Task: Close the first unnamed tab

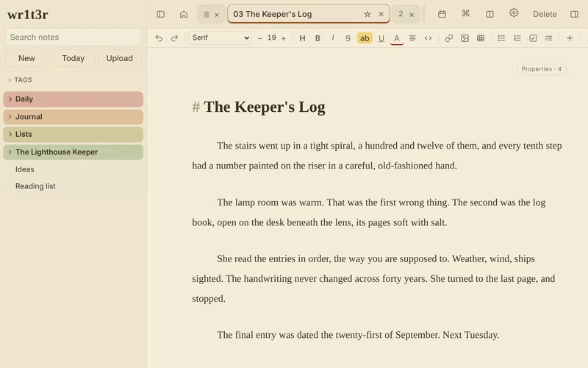Action: [217, 15]
